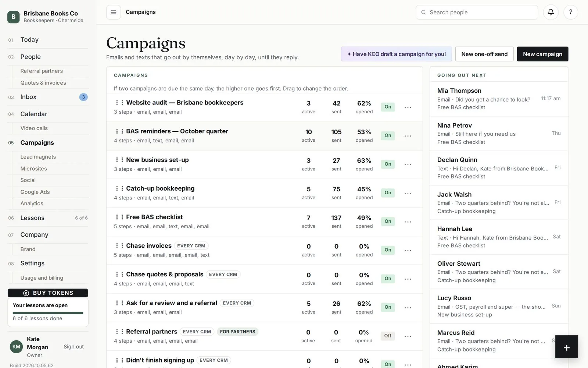Click the lessons progress bar
The height and width of the screenshot is (368, 588).
pos(48,313)
